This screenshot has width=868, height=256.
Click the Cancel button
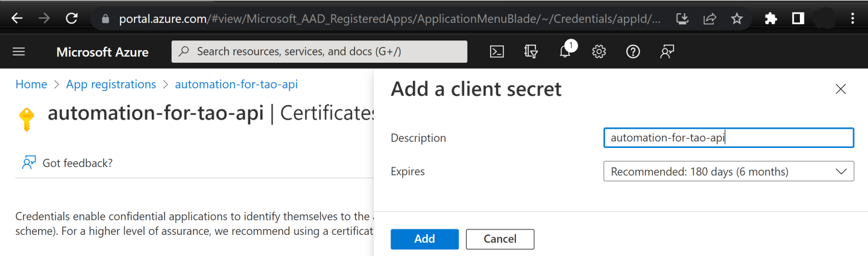500,239
